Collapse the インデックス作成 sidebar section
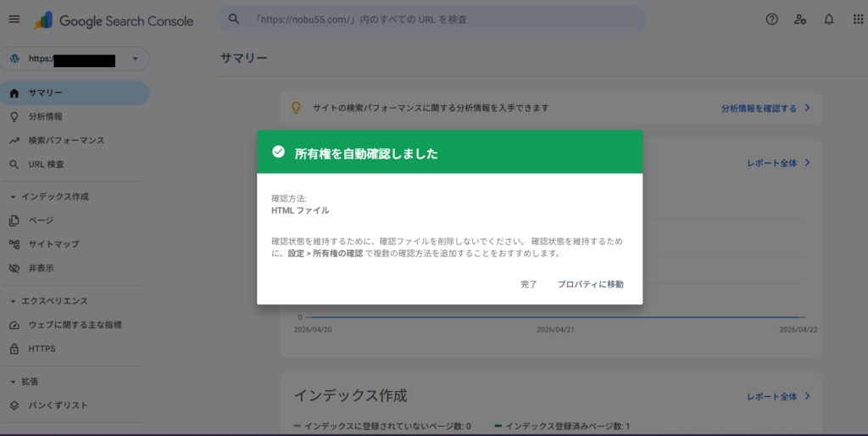This screenshot has width=868, height=436. [14, 197]
